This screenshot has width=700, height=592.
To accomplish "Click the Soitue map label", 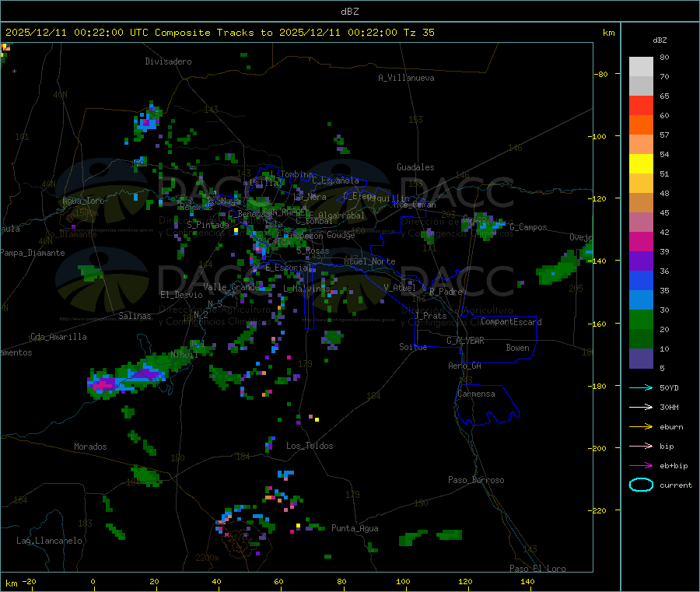I will (413, 347).
